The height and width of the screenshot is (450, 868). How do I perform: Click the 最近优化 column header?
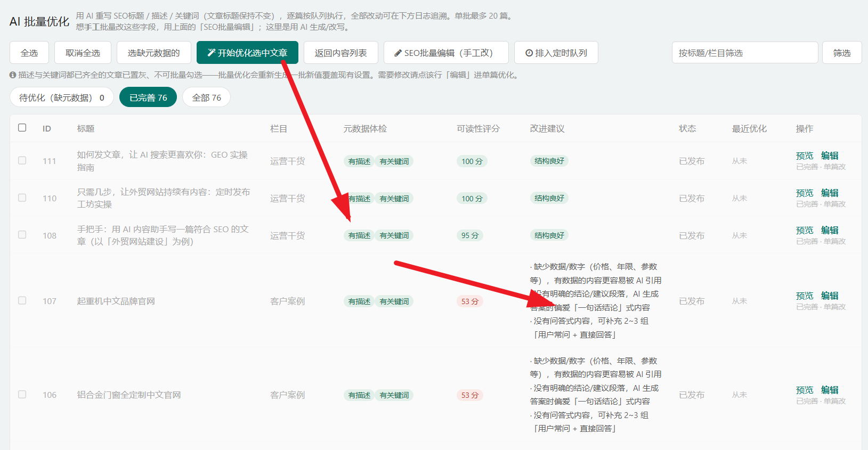click(749, 128)
